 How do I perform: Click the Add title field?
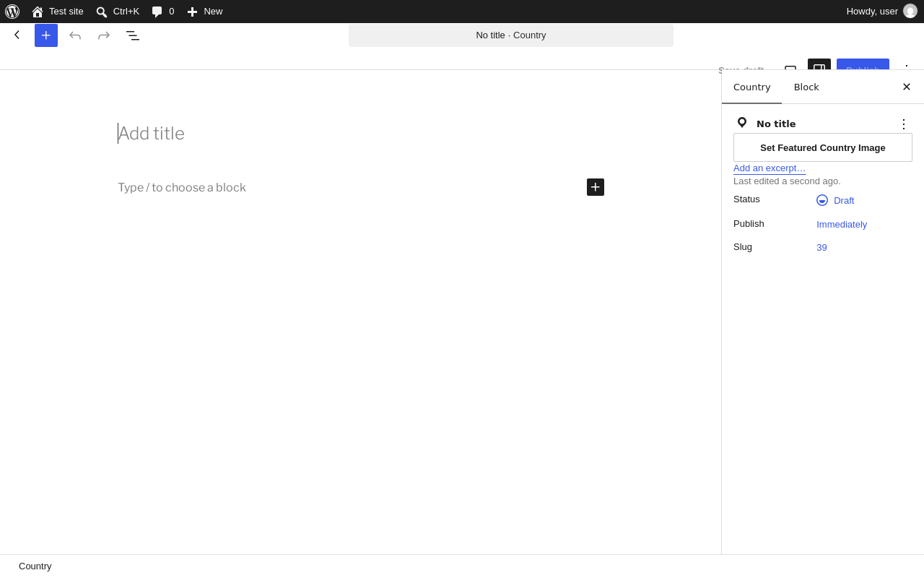pos(361,134)
